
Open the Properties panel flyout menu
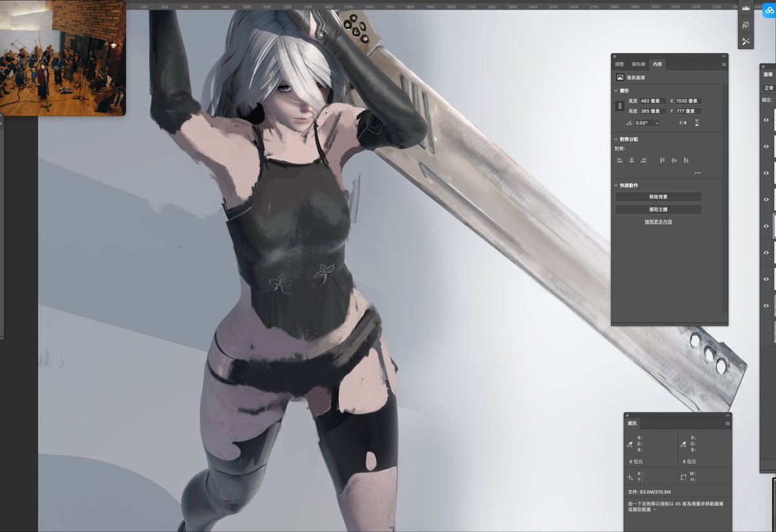(x=724, y=65)
